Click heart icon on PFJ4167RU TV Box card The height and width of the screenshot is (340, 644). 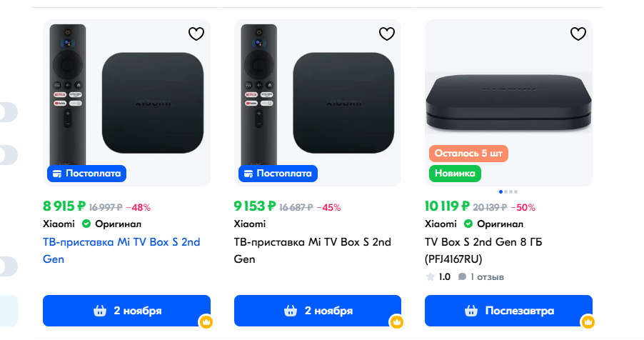click(578, 34)
